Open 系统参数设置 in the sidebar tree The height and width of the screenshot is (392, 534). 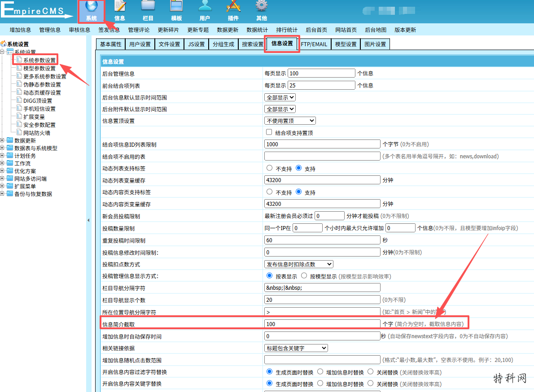(39, 60)
